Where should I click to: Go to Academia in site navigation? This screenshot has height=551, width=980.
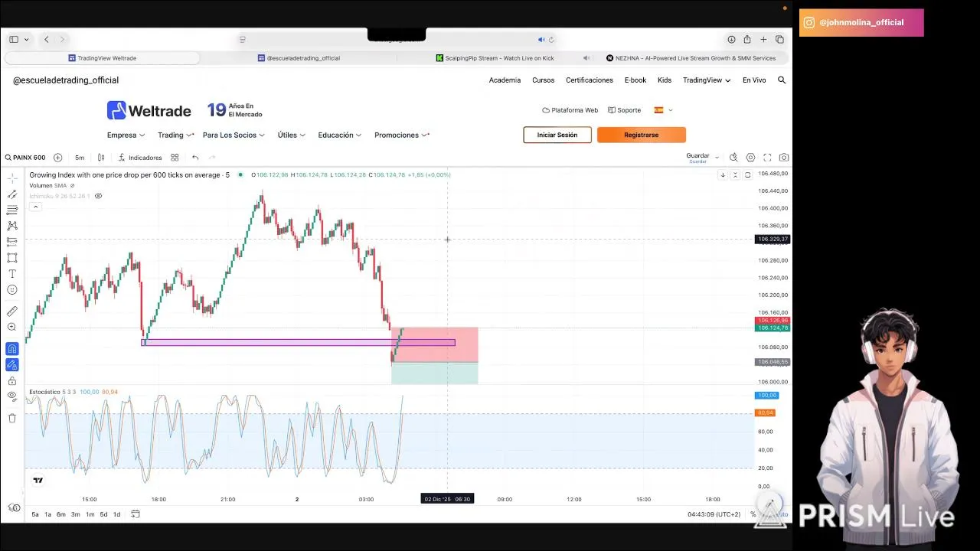(505, 80)
